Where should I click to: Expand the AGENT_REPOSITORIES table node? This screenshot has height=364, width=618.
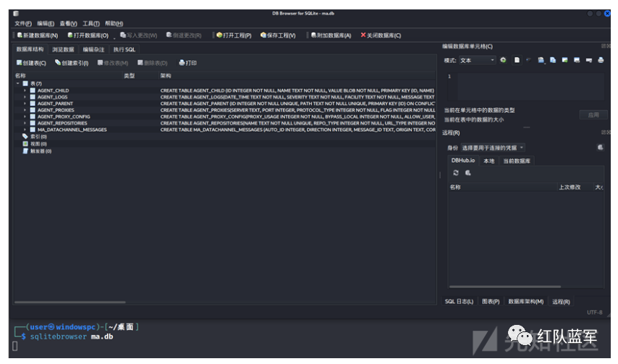[25, 123]
